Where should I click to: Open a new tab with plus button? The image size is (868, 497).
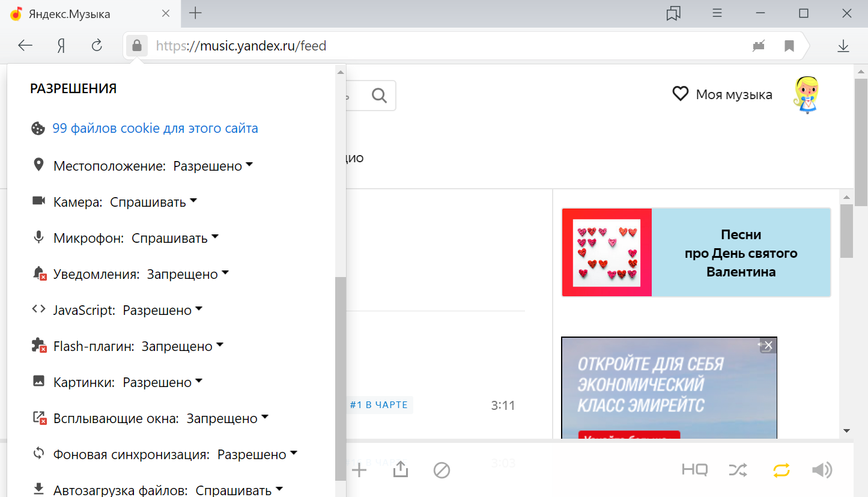[195, 13]
